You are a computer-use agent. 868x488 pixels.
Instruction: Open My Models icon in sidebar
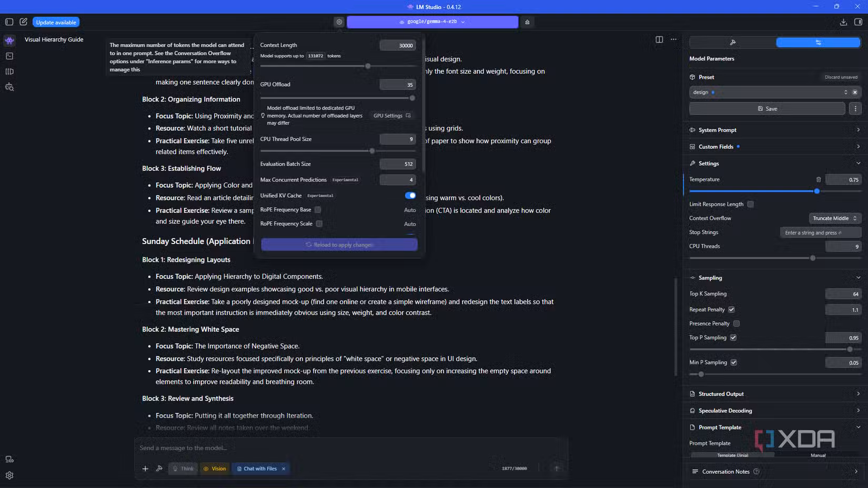tap(9, 72)
